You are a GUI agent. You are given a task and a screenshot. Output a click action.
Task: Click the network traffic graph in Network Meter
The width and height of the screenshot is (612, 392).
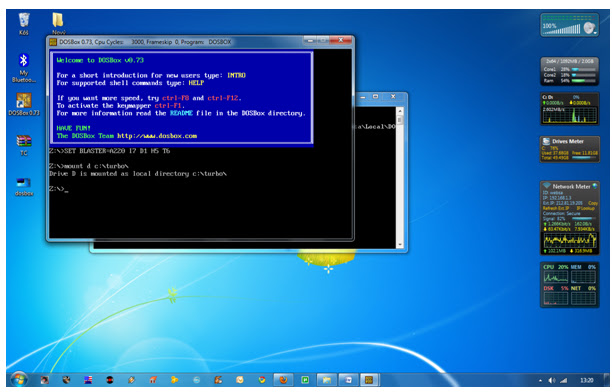(x=569, y=240)
